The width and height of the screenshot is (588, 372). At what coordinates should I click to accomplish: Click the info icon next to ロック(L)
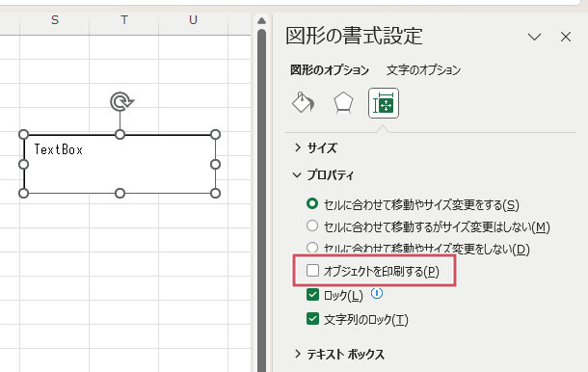pyautogui.click(x=377, y=293)
